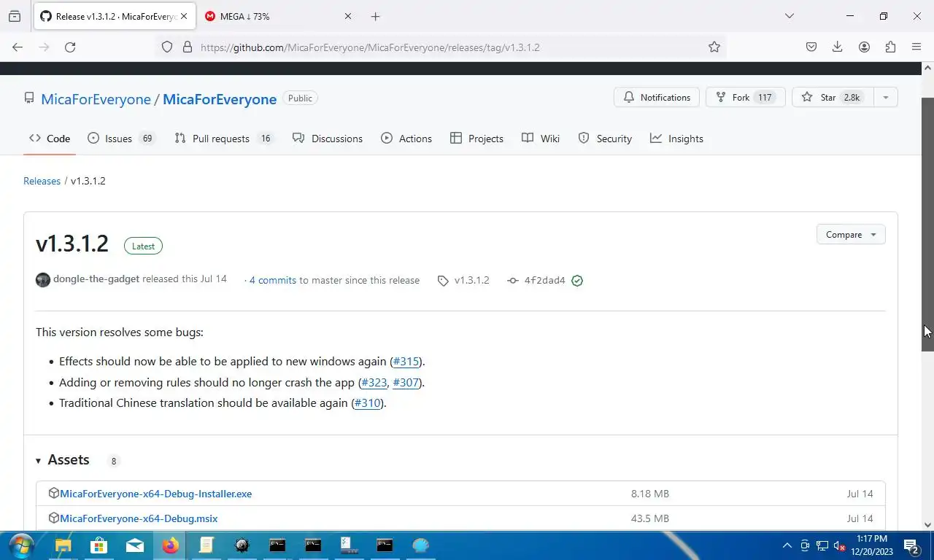Open the Discussions tab
The width and height of the screenshot is (934, 560).
pyautogui.click(x=327, y=139)
